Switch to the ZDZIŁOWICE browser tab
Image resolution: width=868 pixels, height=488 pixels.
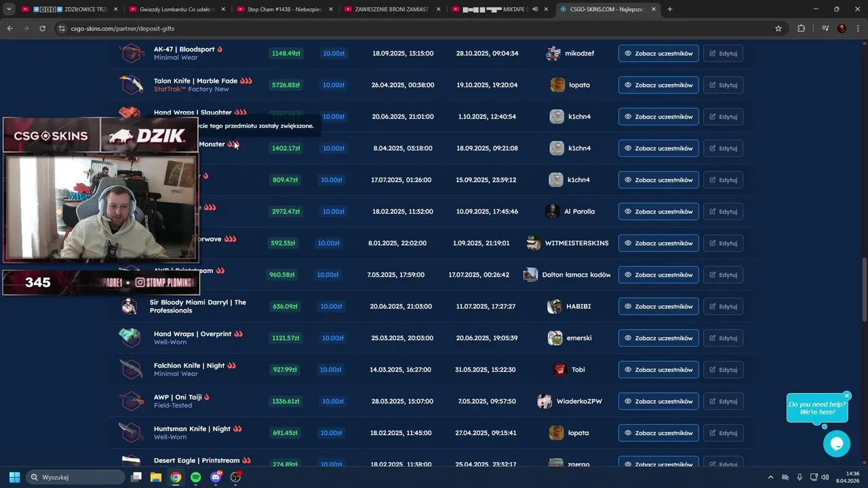coord(69,9)
